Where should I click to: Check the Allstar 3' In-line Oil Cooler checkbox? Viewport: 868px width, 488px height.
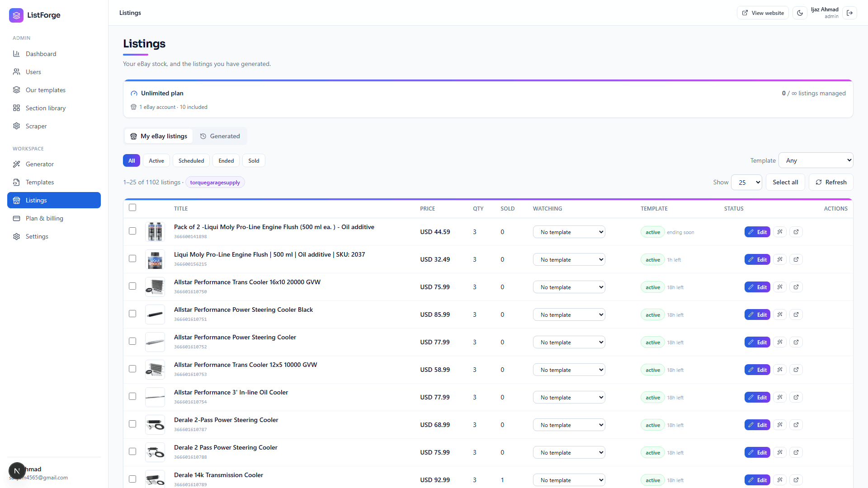coord(132,396)
